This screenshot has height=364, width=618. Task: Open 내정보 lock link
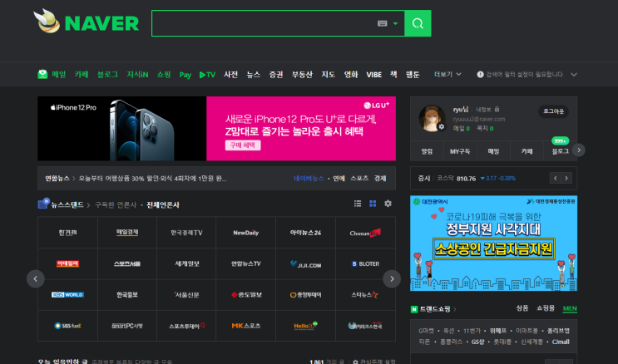487,109
